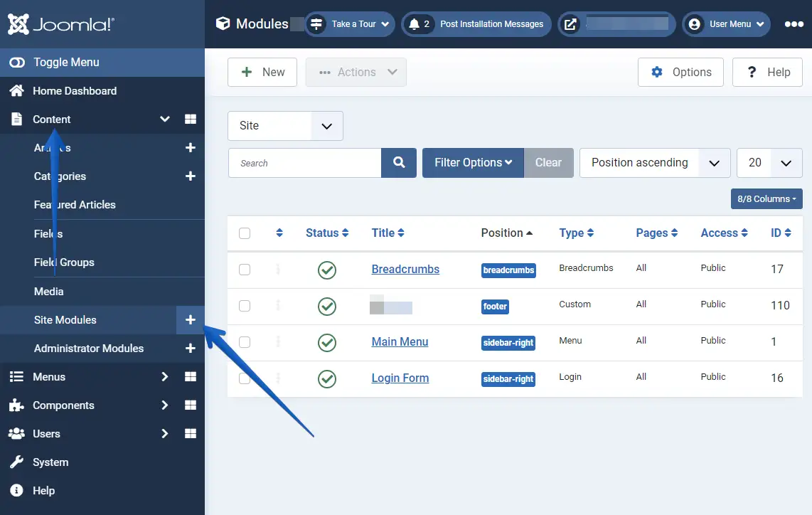This screenshot has width=812, height=515.
Task: Open the Site client dropdown
Action: coord(285,126)
